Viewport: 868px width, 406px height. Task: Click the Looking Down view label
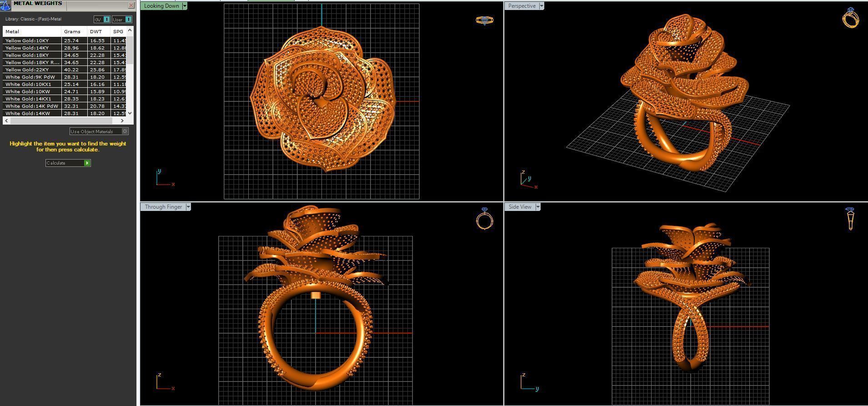(x=162, y=6)
